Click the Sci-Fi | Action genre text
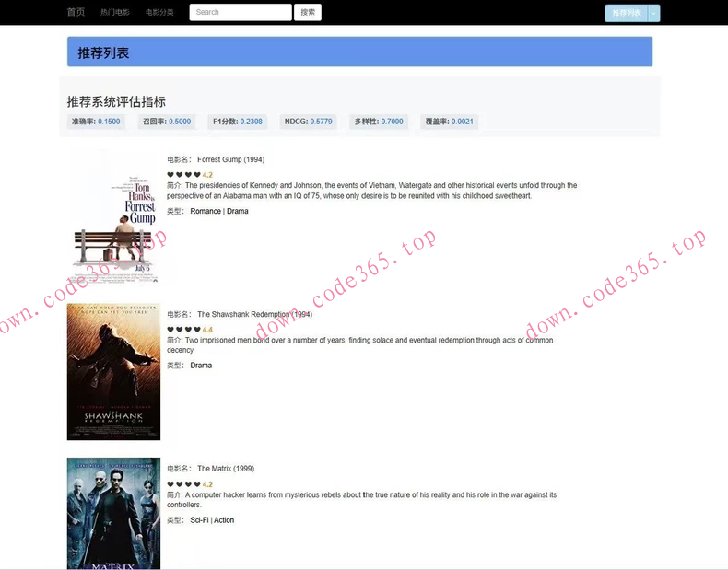728x570 pixels. pos(212,520)
